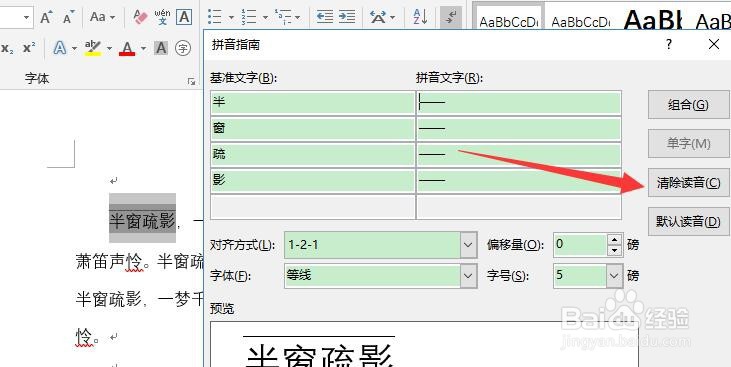Click the Aa change case button

click(98, 17)
